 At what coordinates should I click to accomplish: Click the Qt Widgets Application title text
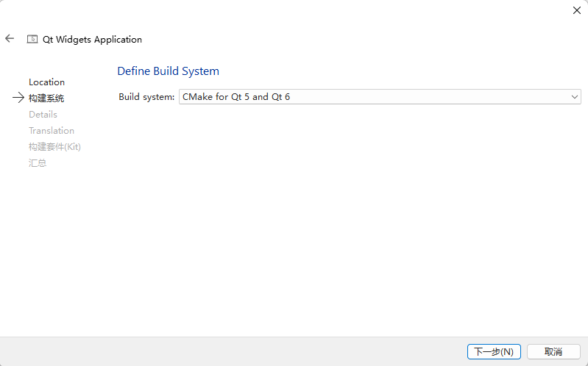(92, 40)
